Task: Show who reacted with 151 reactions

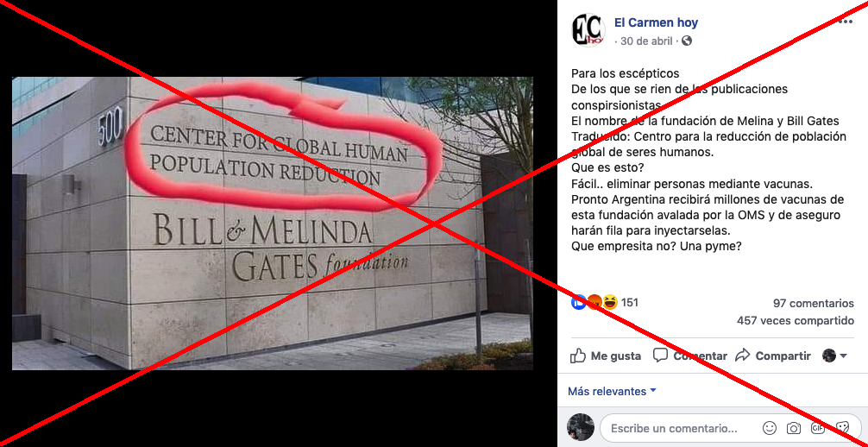Action: click(x=605, y=302)
